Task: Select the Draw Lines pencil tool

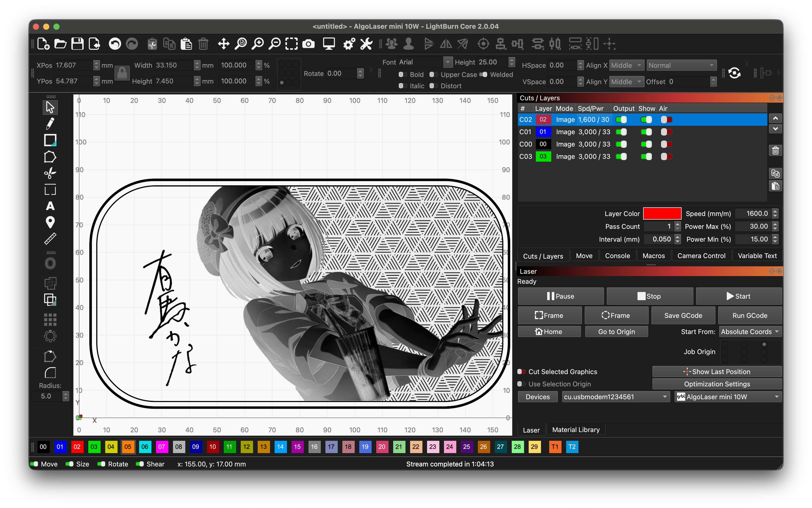Action: tap(50, 124)
